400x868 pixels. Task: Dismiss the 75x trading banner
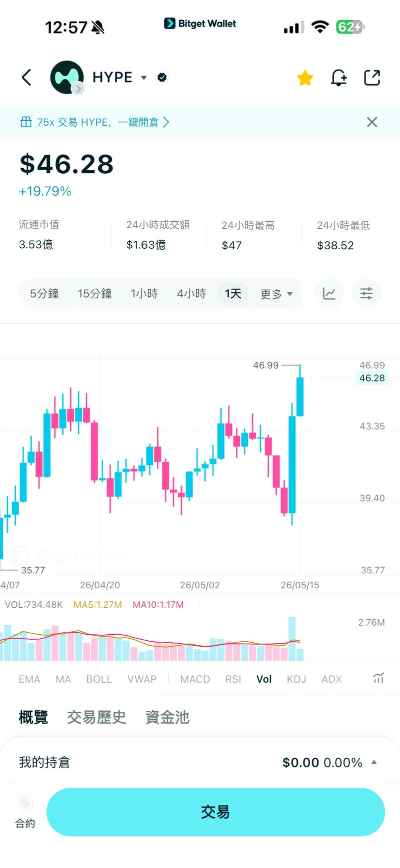pyautogui.click(x=372, y=122)
